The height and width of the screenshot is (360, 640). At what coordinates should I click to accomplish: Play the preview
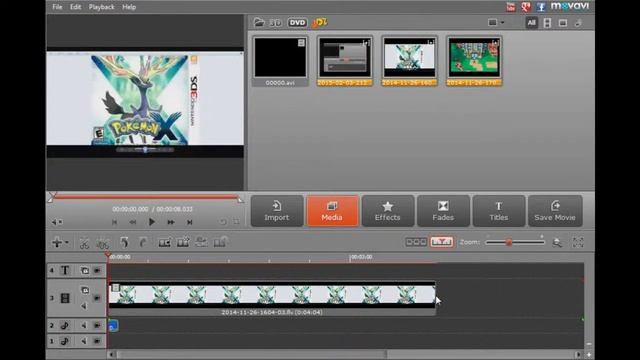click(x=151, y=222)
